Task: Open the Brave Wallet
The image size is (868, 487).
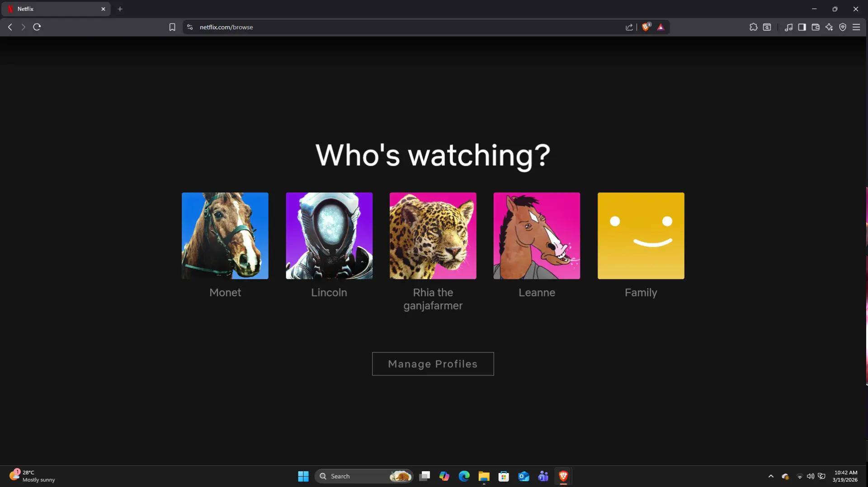Action: (x=816, y=27)
